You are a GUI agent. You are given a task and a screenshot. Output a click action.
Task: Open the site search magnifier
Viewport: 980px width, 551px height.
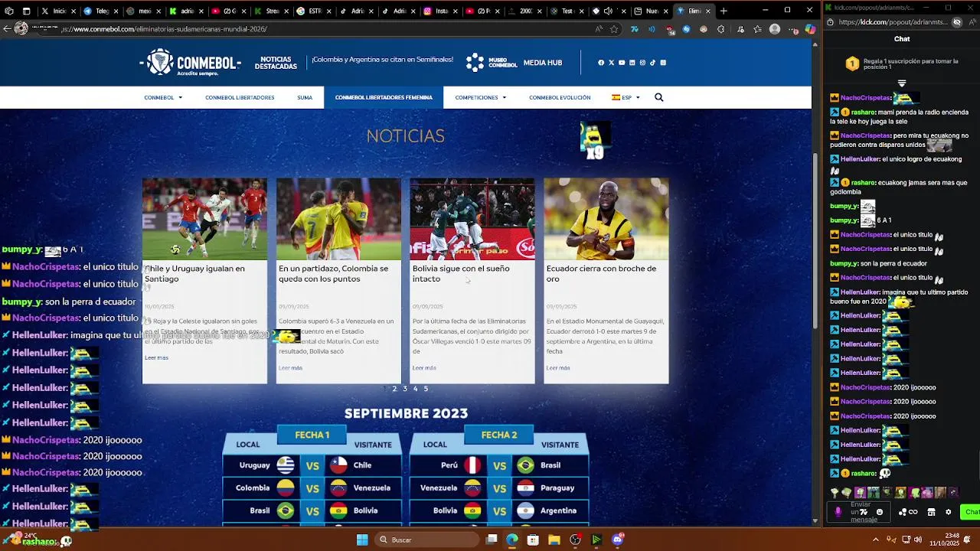(659, 97)
